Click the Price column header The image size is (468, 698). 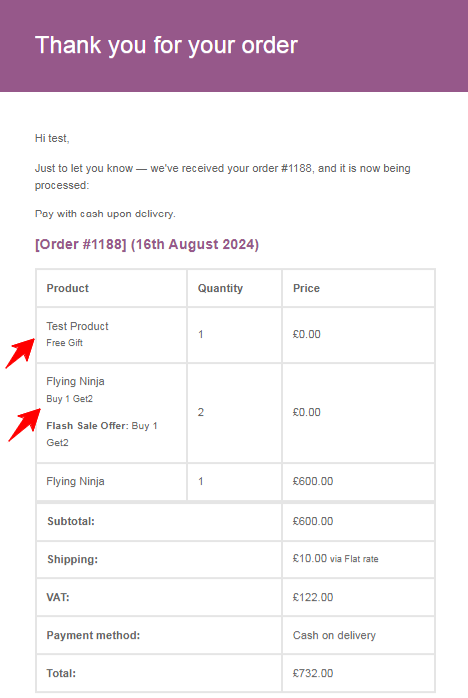tap(306, 288)
